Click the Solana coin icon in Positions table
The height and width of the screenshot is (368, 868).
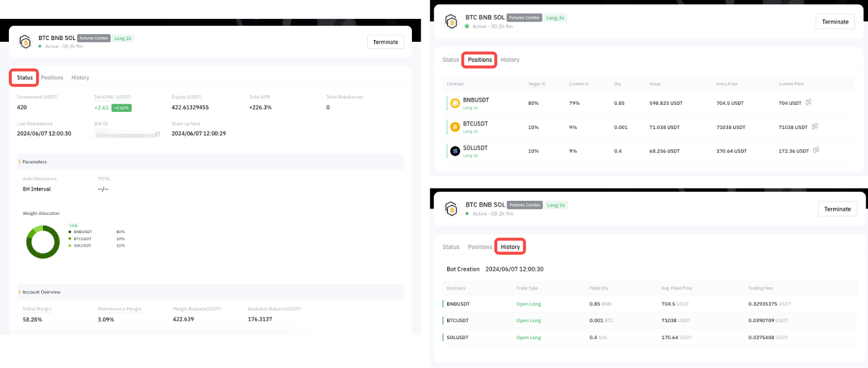point(455,151)
